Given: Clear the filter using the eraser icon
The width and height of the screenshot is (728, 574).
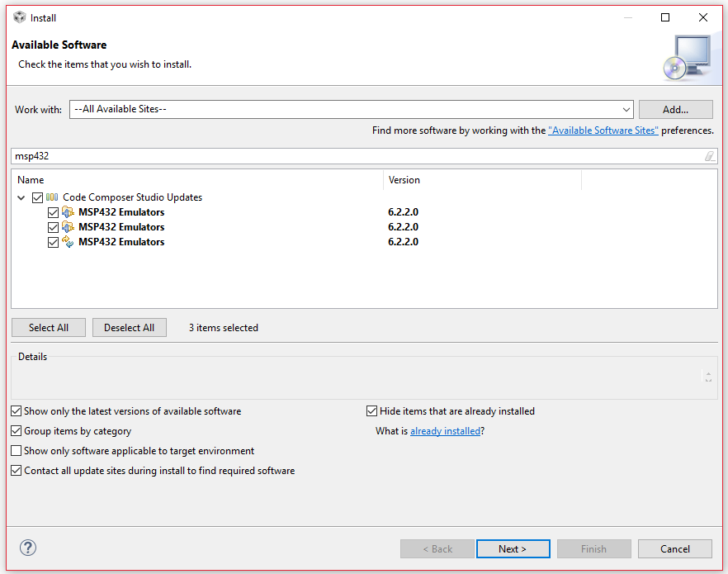Looking at the screenshot, I should point(709,156).
